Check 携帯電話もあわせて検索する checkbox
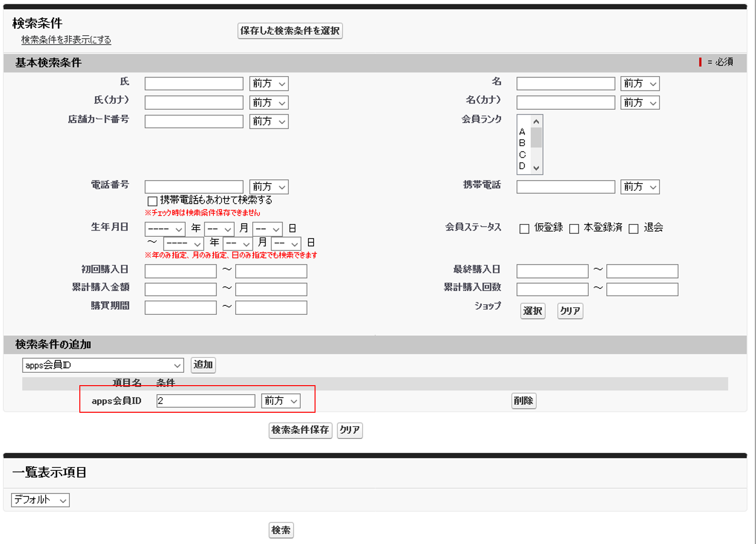The height and width of the screenshot is (544, 756). click(x=153, y=201)
